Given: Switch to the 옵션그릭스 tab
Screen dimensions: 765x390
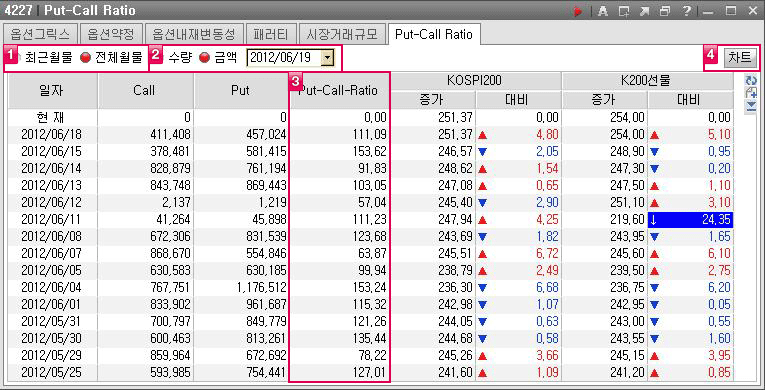Looking at the screenshot, I should [39, 34].
